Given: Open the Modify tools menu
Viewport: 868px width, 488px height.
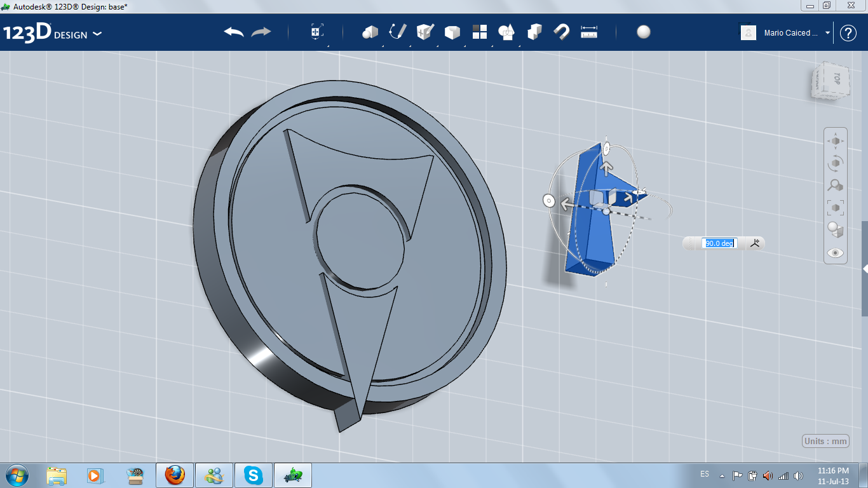Looking at the screenshot, I should point(452,32).
